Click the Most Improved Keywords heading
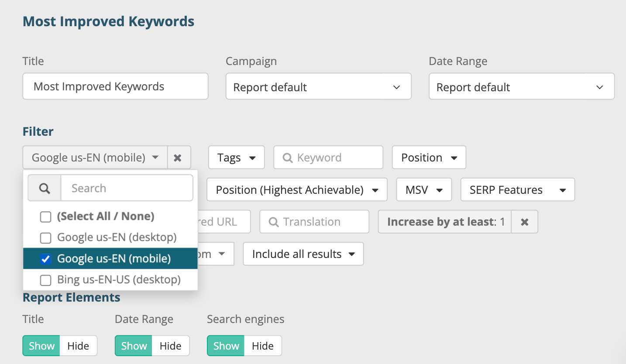This screenshot has width=626, height=364. click(x=108, y=21)
